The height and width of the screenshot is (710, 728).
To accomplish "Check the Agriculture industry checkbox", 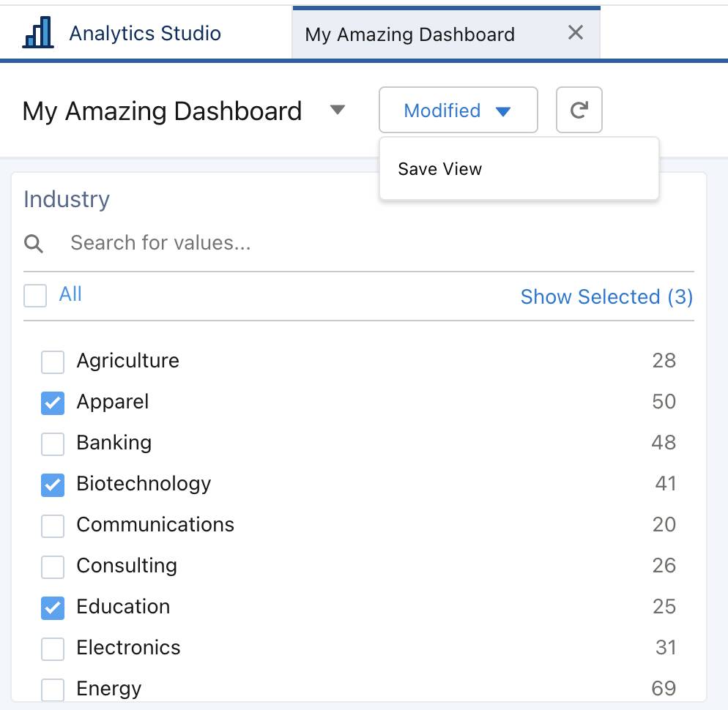I will (52, 360).
